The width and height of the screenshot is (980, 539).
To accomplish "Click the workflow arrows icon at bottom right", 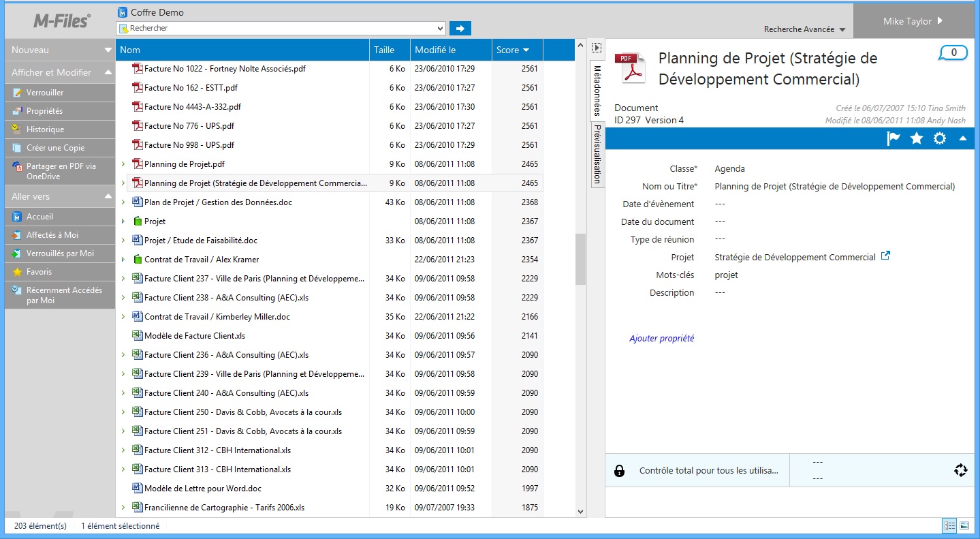I will [x=960, y=470].
